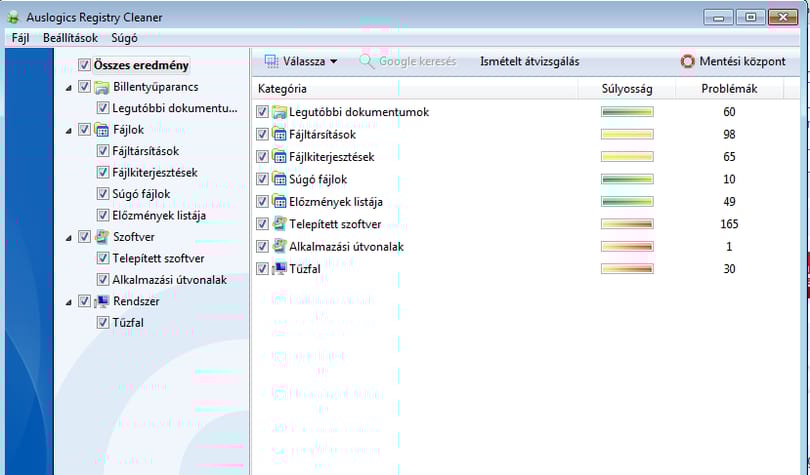
Task: Select Alkalmazási útvonalak label in results list
Action: 346,247
